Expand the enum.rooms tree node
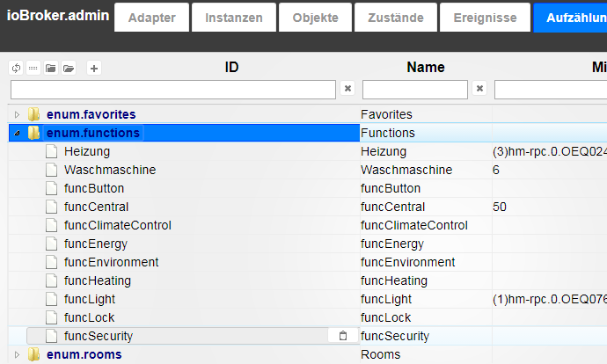 point(17,354)
